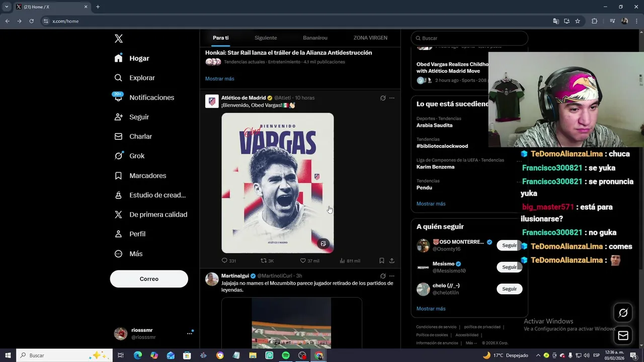Click the X logo in the sidebar
644x362 pixels.
point(118,39)
